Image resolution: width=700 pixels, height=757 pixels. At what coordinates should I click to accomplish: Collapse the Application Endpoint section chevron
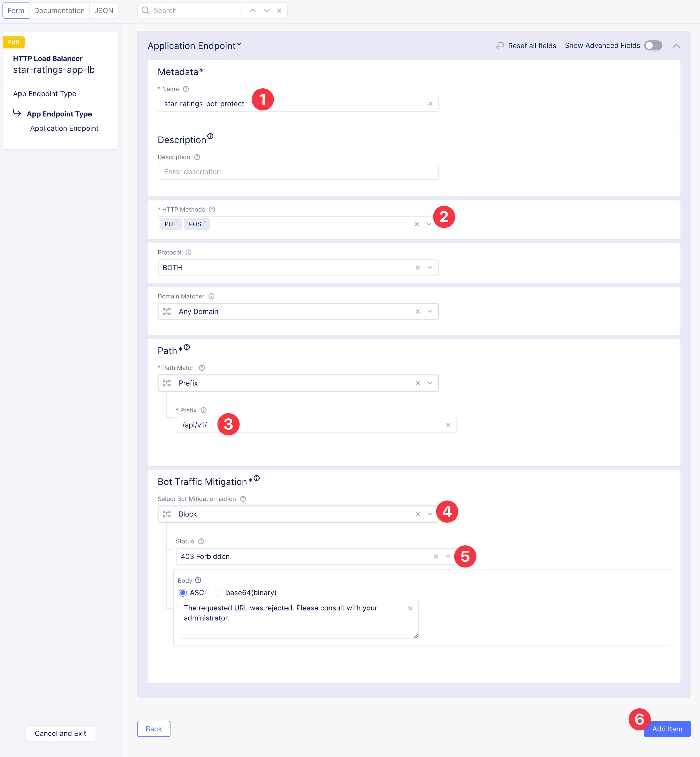[x=676, y=46]
